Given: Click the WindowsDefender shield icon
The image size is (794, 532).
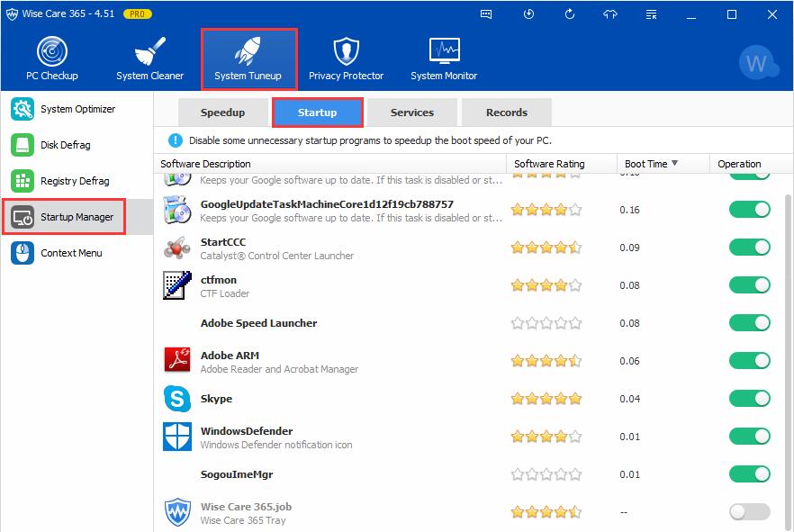Looking at the screenshot, I should [177, 437].
